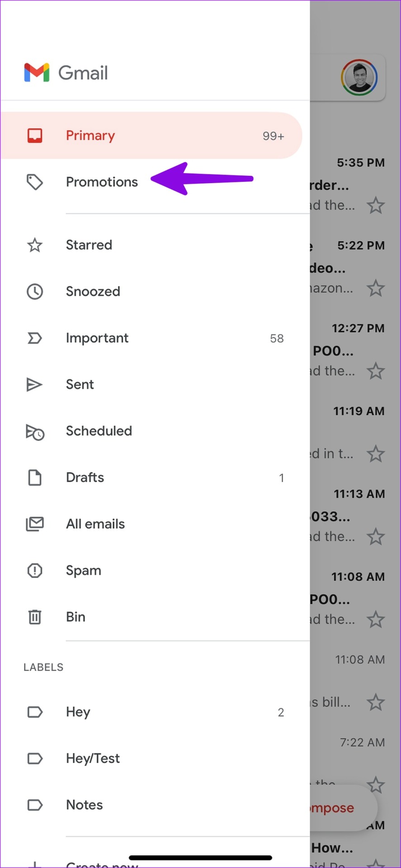Tap the Drafts document icon

(35, 478)
